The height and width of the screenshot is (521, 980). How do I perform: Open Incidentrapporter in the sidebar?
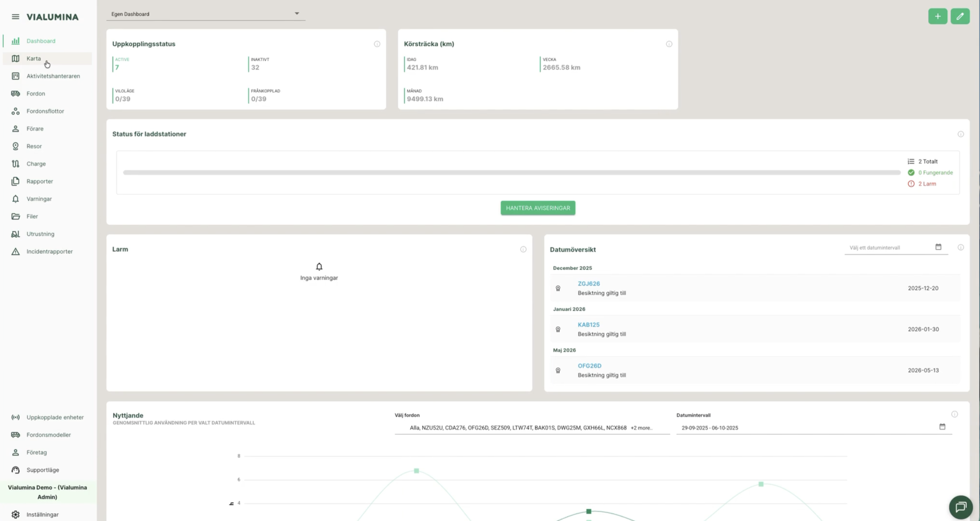click(x=47, y=252)
